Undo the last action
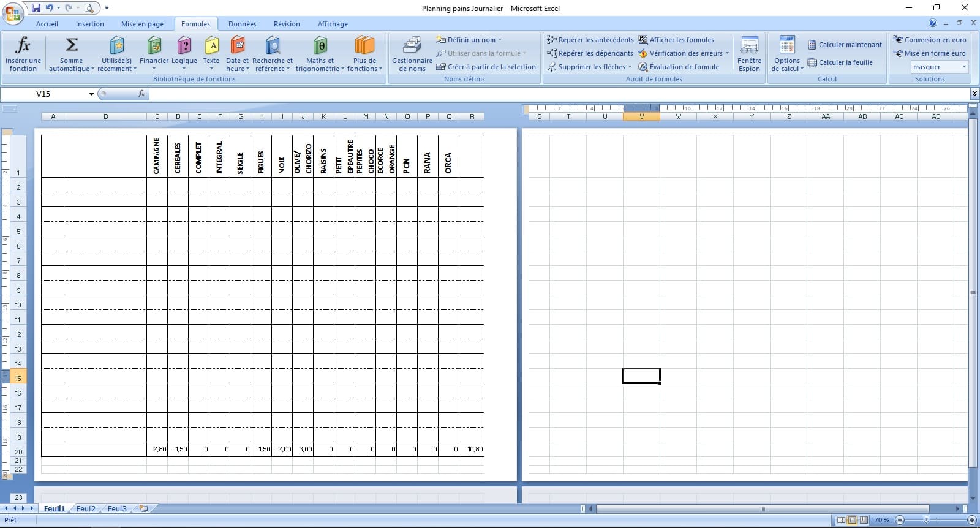Screen dimensions: 980x528 49,8
